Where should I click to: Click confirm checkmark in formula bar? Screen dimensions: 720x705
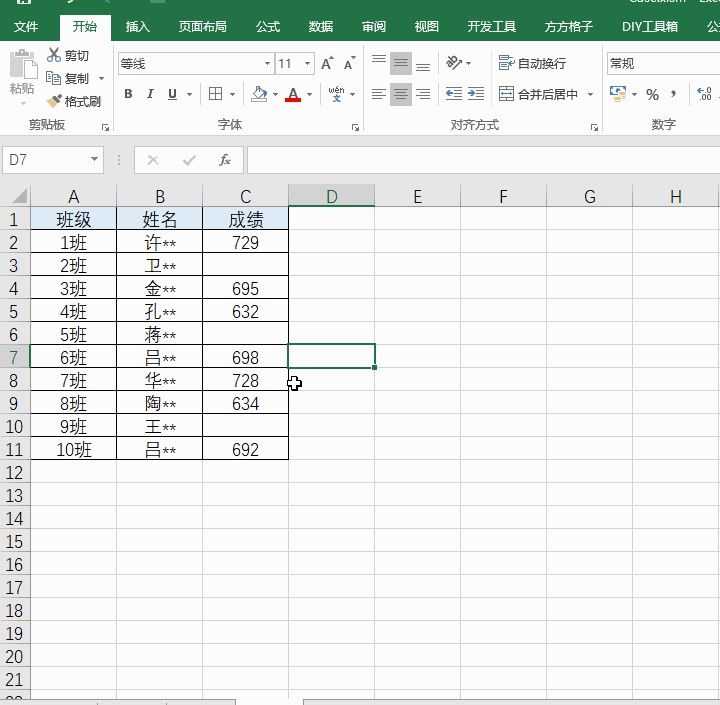click(x=189, y=160)
